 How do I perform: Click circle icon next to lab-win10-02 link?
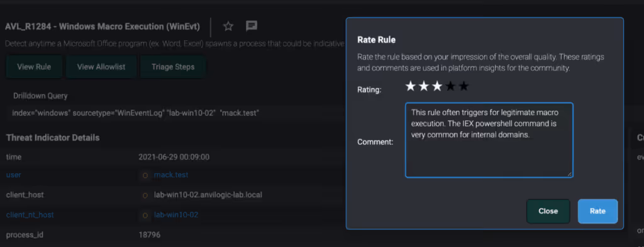pos(145,215)
